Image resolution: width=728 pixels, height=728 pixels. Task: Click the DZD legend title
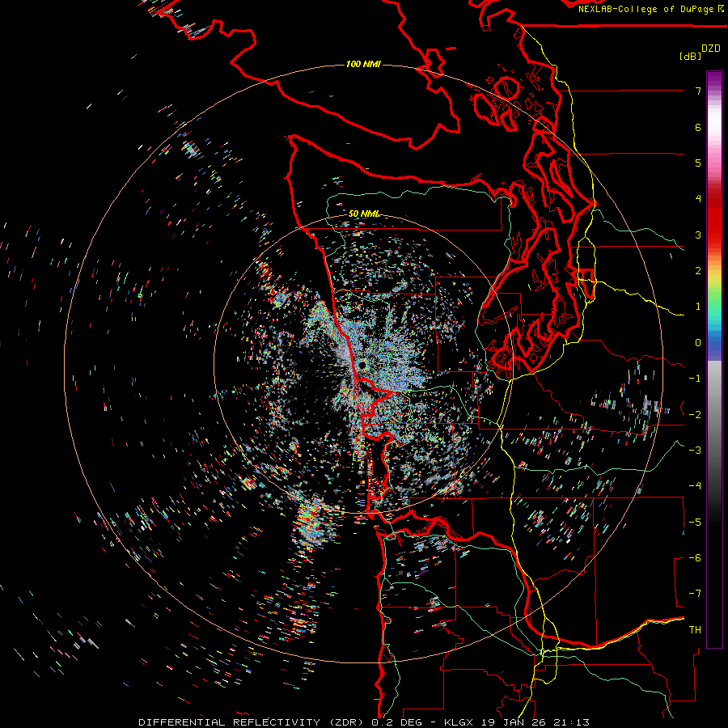[x=711, y=49]
